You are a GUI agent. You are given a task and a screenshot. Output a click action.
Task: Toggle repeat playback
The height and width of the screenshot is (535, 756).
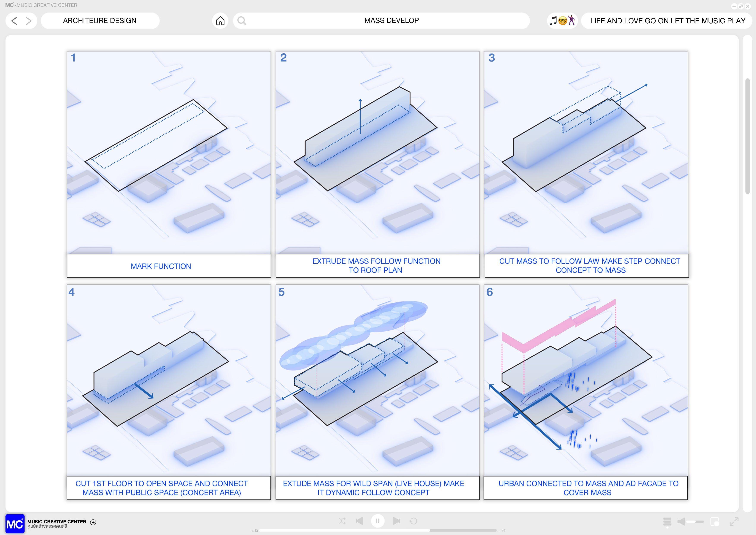(414, 521)
